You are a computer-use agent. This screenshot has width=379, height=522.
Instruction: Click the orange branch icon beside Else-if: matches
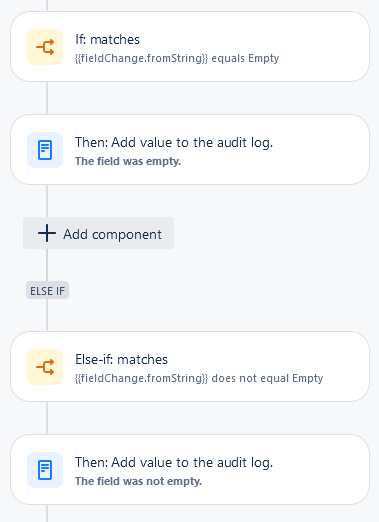(x=45, y=367)
